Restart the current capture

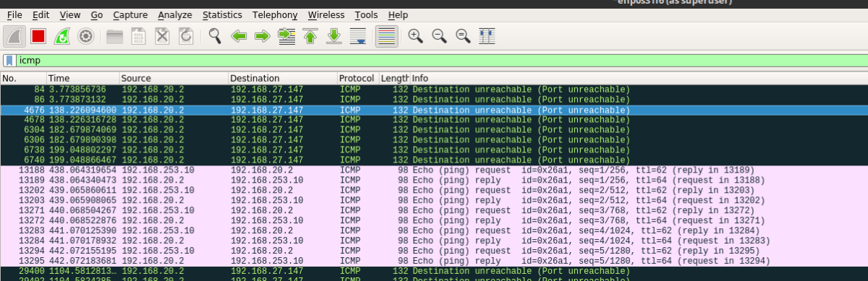(62, 35)
